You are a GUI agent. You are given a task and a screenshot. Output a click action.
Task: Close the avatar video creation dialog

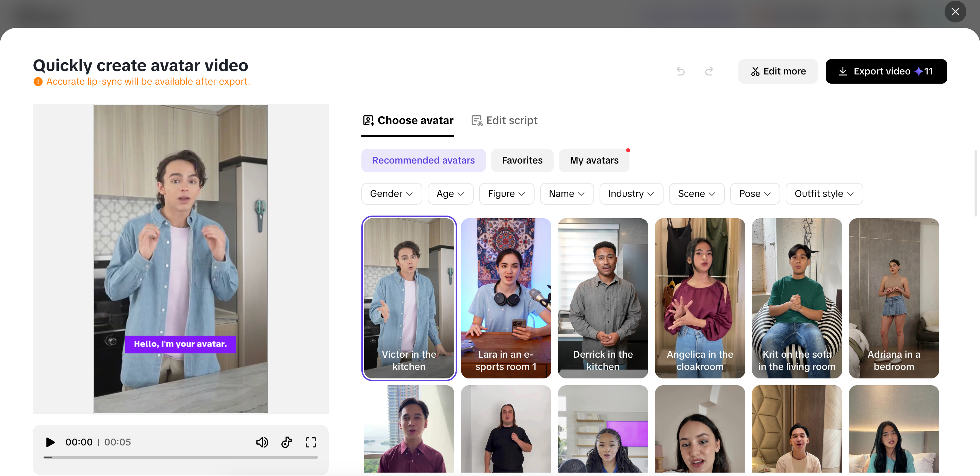pyautogui.click(x=955, y=12)
